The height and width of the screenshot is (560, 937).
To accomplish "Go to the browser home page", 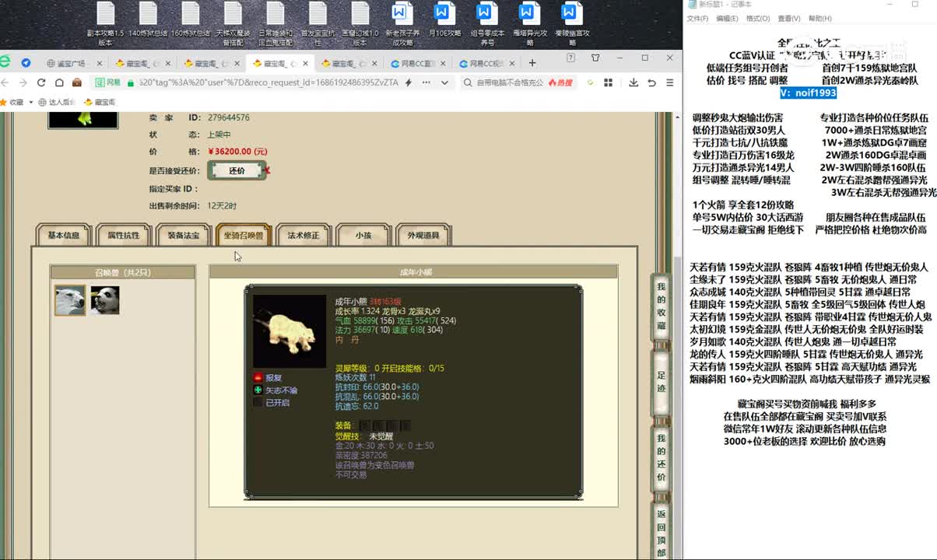I will (x=59, y=82).
